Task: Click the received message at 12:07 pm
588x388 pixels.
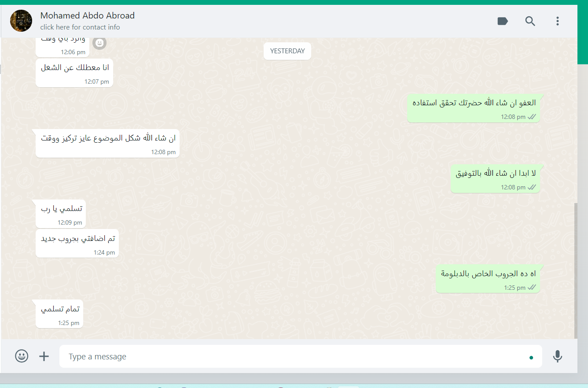Action: [74, 73]
